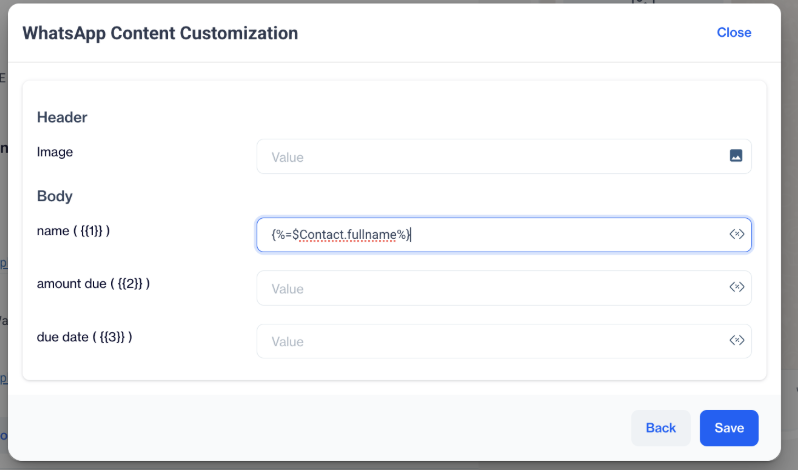Click the Image field label
Screen dimensions: 798x470
click(55, 152)
